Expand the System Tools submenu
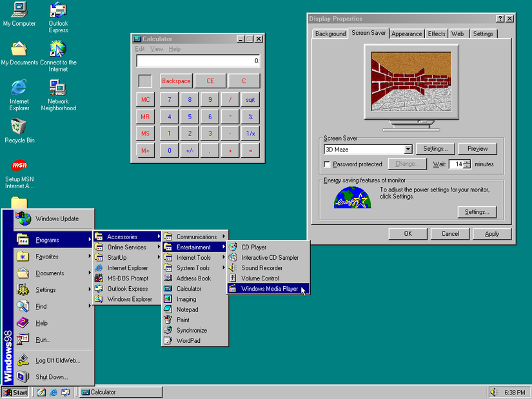 [x=195, y=268]
